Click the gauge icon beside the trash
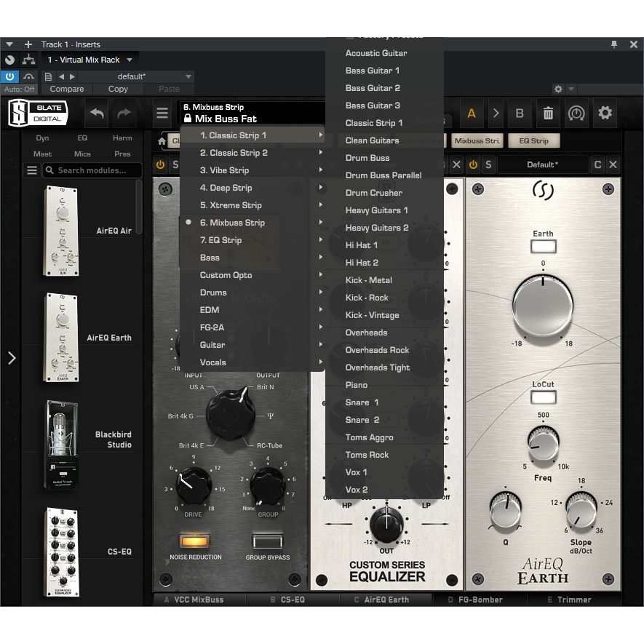 pyautogui.click(x=576, y=114)
